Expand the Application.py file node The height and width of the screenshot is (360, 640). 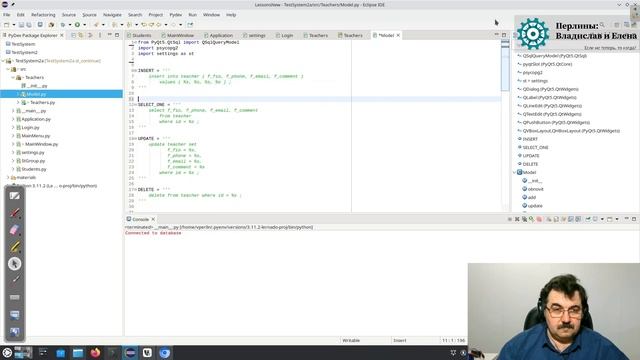[13, 119]
